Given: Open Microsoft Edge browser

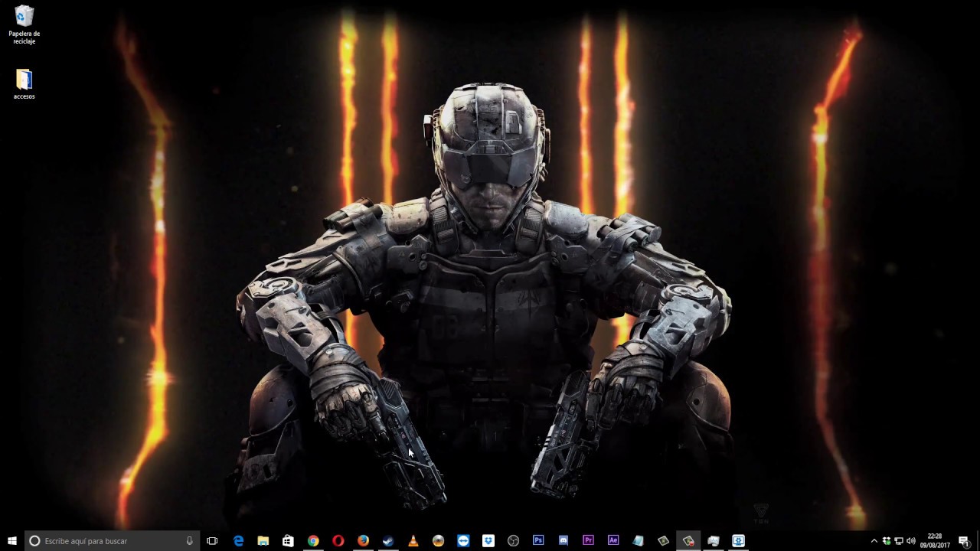Looking at the screenshot, I should 238,541.
